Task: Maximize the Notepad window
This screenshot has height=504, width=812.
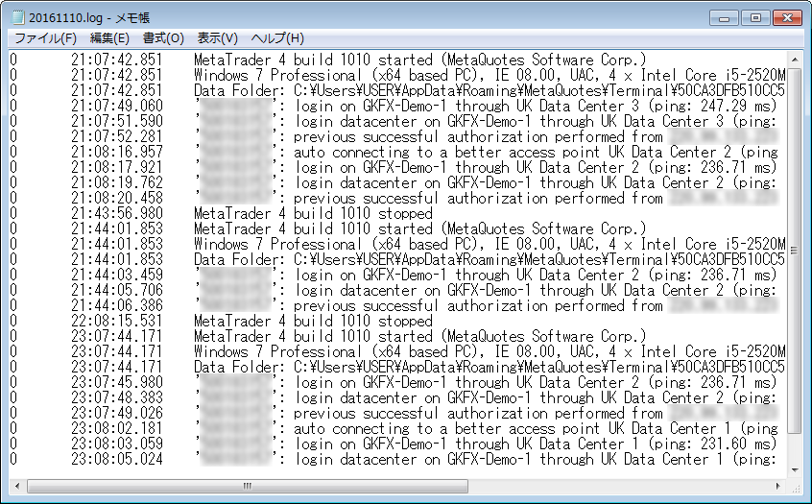Action: click(755, 17)
